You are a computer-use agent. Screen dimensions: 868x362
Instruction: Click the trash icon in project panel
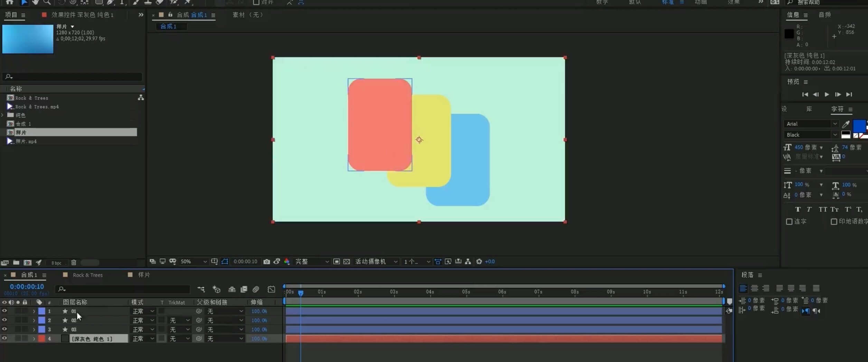(x=74, y=263)
